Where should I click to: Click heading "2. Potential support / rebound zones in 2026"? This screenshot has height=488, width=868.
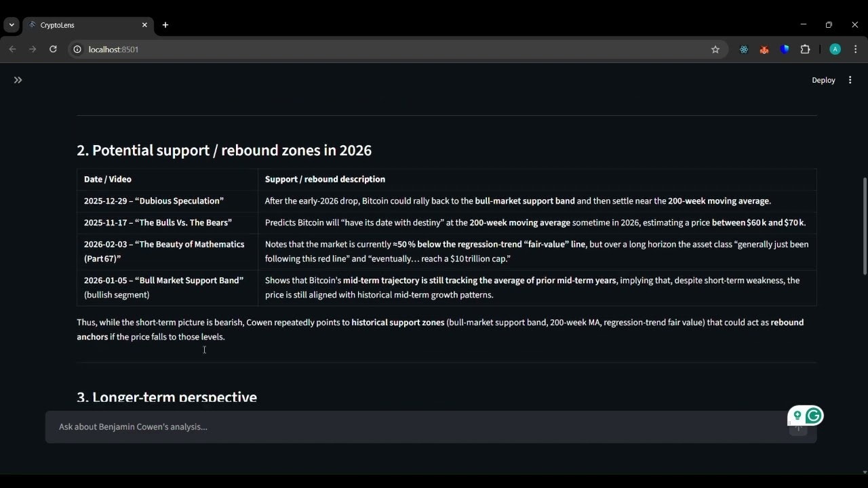click(x=224, y=150)
